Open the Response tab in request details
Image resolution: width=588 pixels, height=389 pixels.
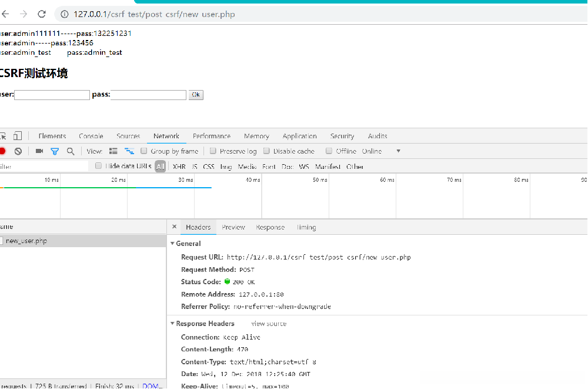pos(270,227)
